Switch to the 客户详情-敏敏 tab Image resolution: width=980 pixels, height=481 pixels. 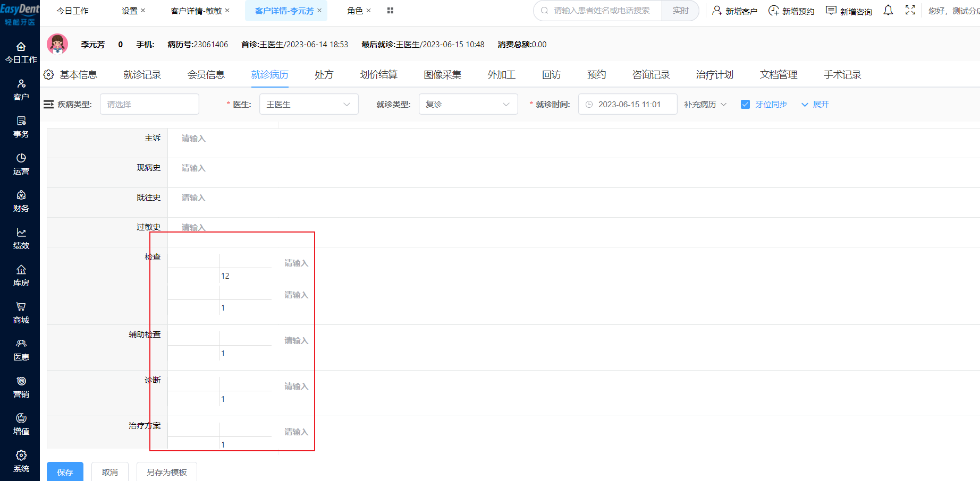coord(196,11)
